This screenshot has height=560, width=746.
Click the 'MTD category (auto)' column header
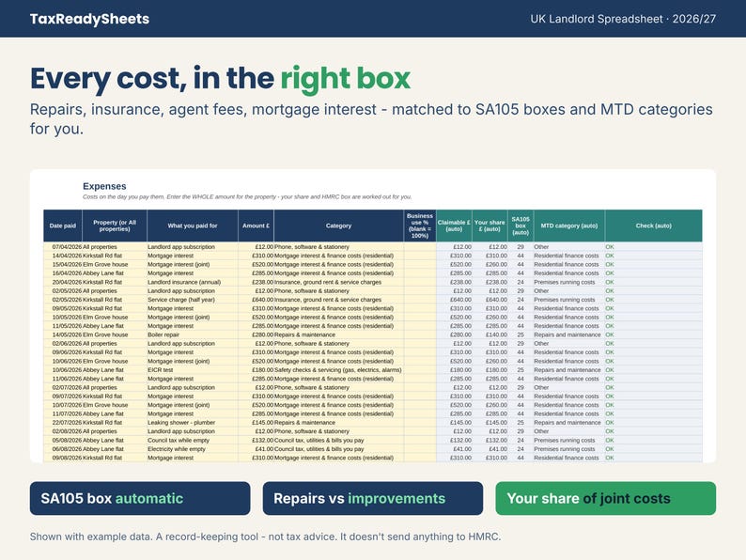point(569,226)
